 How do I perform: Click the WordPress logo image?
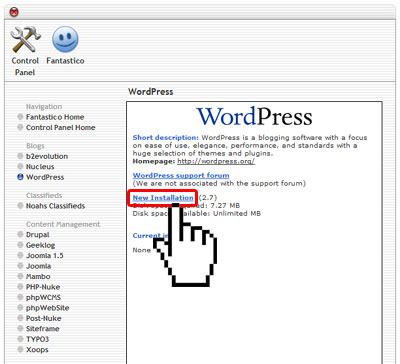pos(254,117)
